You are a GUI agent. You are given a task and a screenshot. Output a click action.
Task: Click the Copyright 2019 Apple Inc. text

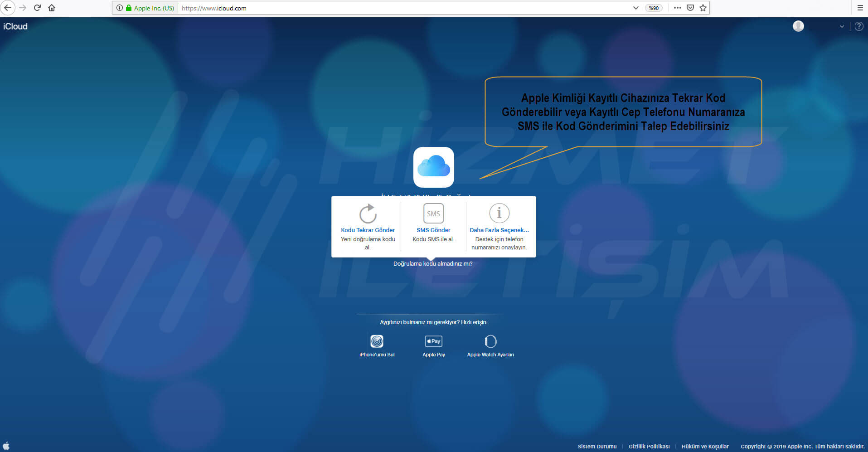point(803,447)
